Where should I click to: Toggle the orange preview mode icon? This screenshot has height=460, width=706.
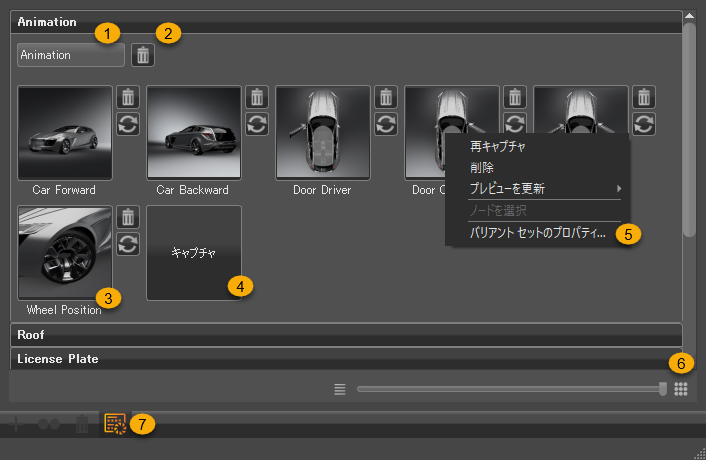click(115, 424)
